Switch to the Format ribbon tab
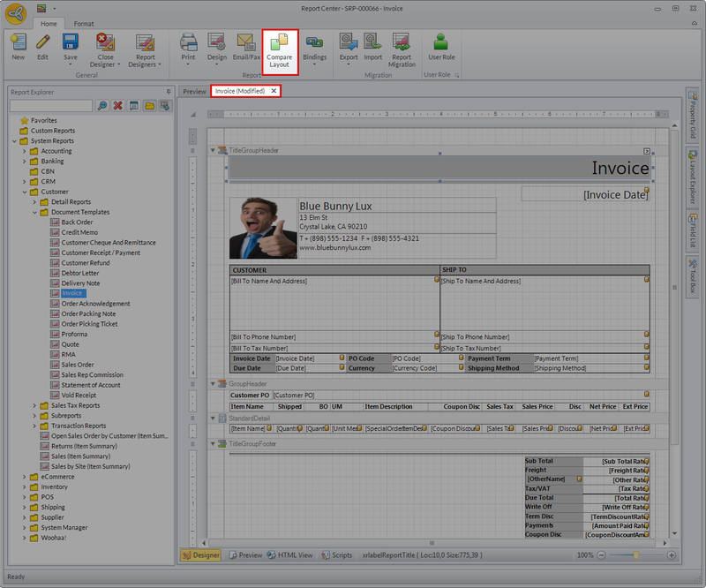 pyautogui.click(x=84, y=23)
